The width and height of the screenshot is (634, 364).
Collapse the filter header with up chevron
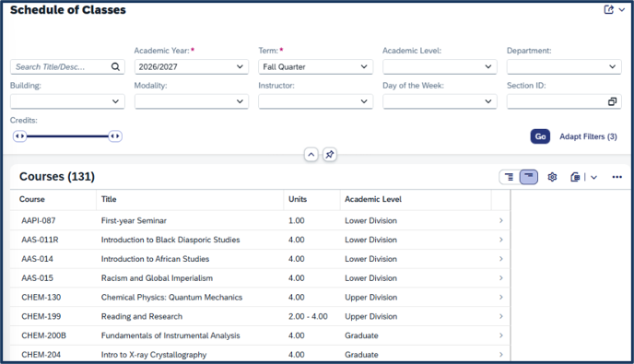[311, 155]
